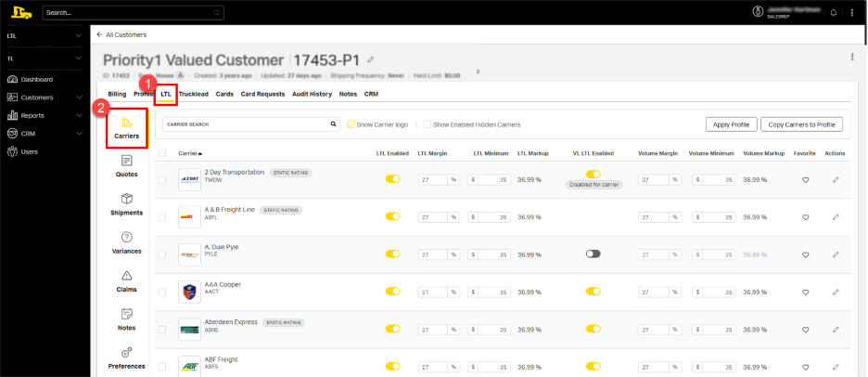Go back to All Customers
The width and height of the screenshot is (868, 377).
[x=121, y=34]
